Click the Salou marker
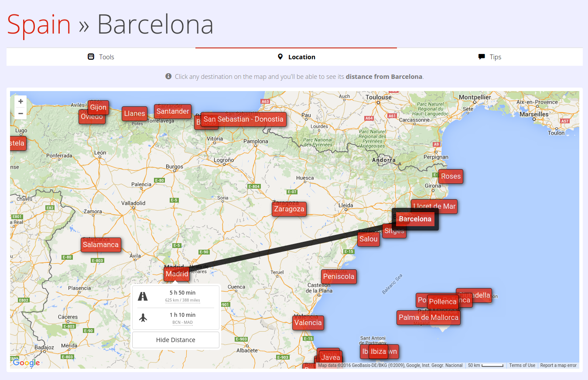The image size is (588, 380). tap(369, 239)
